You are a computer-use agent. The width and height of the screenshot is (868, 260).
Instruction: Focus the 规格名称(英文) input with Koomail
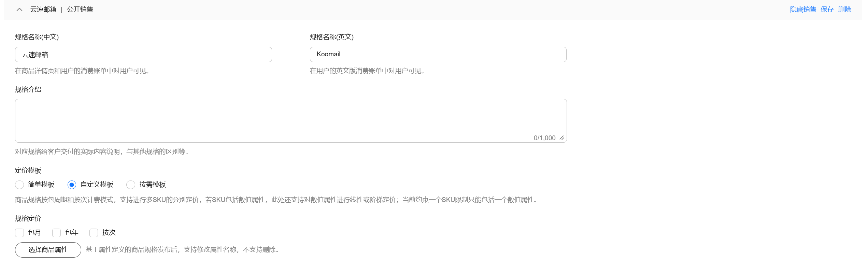pyautogui.click(x=438, y=55)
